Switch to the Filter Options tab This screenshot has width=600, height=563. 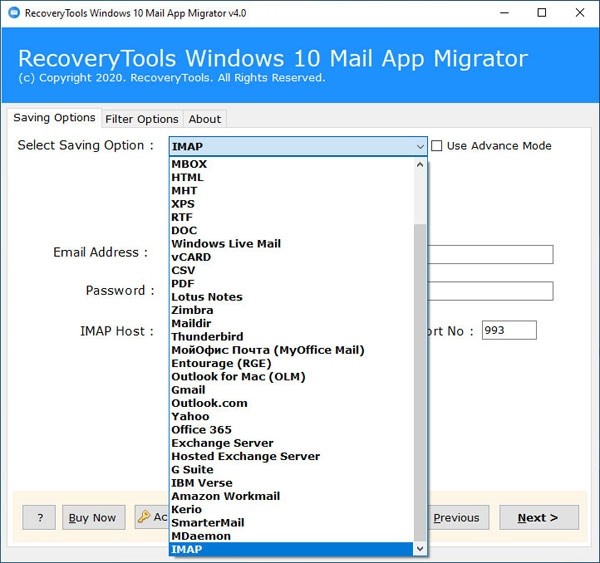click(x=142, y=119)
